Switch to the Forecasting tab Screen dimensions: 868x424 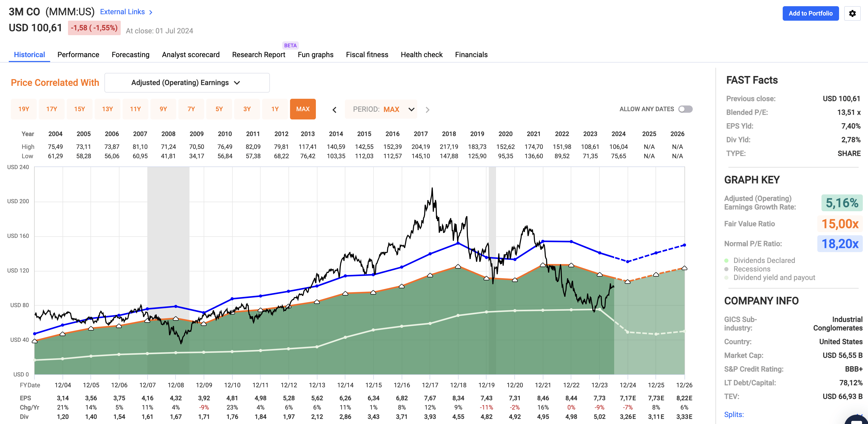(x=130, y=55)
